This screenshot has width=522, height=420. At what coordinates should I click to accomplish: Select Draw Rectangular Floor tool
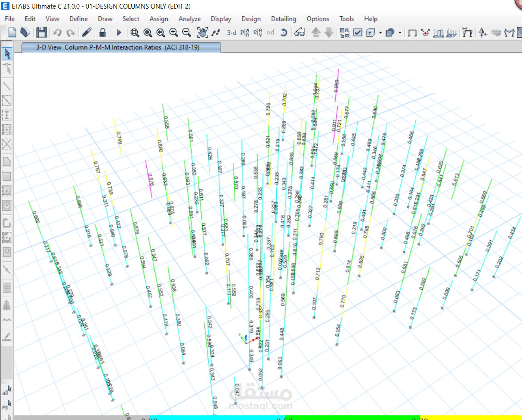[x=7, y=176]
